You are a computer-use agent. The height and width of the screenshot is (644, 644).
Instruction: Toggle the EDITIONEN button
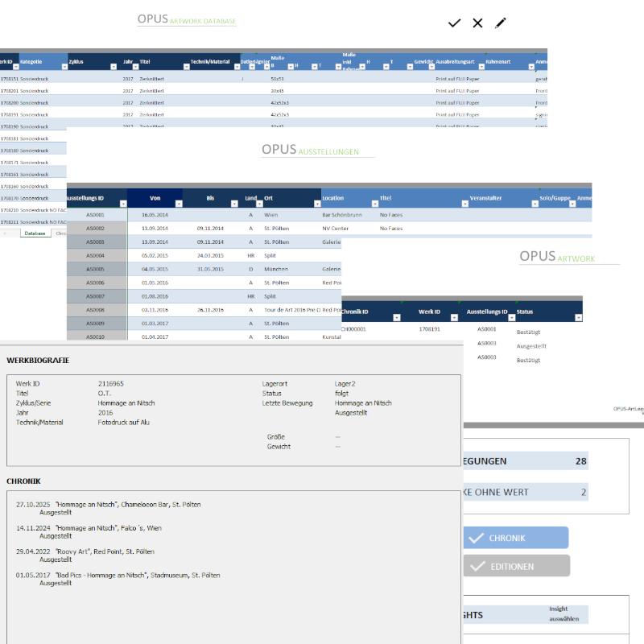[x=517, y=566]
